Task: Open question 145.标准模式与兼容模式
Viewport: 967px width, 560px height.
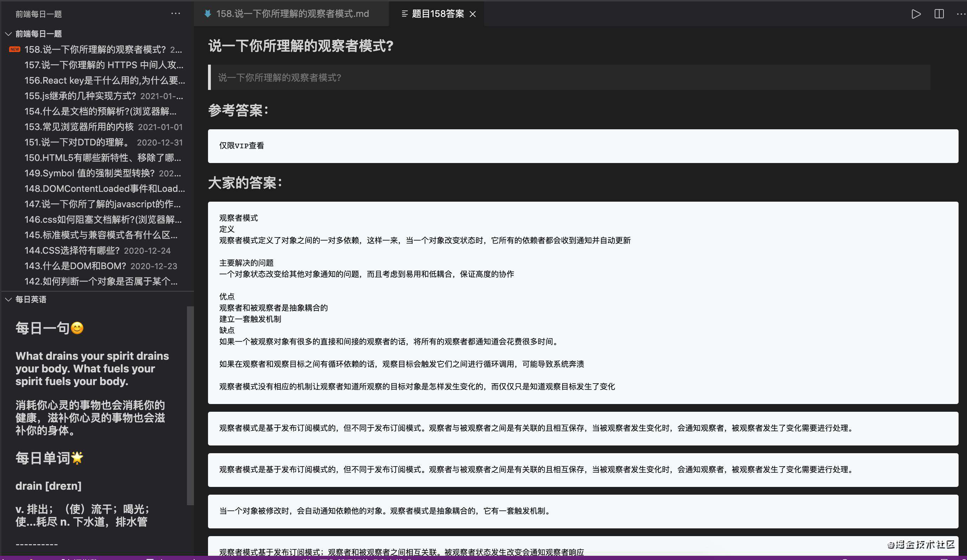Action: (97, 235)
